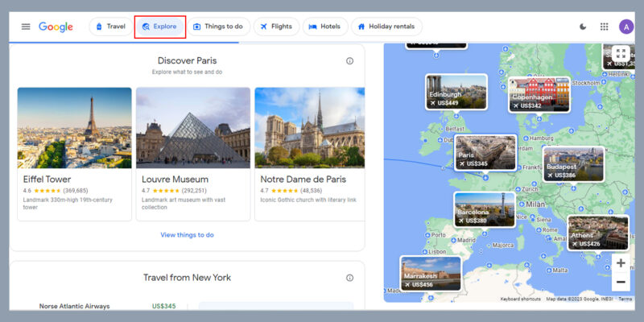Zoom out on the map

621,283
